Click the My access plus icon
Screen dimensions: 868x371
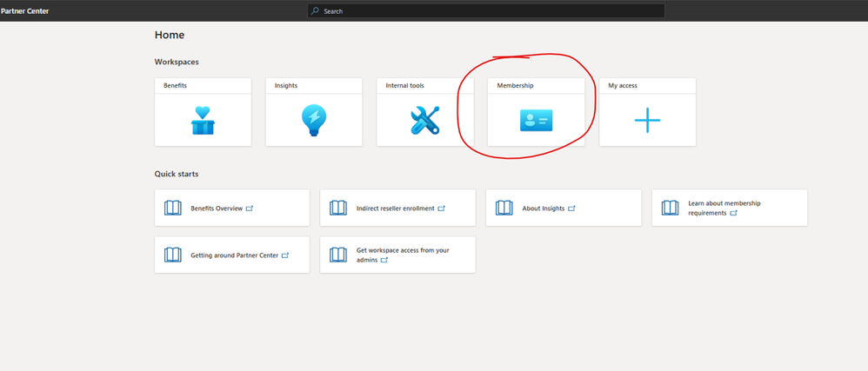click(x=647, y=120)
